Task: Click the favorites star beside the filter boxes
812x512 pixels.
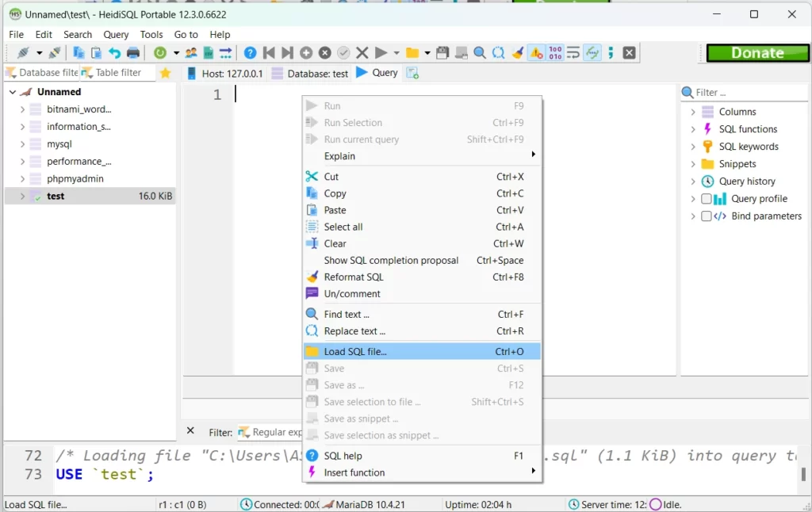Action: 164,71
